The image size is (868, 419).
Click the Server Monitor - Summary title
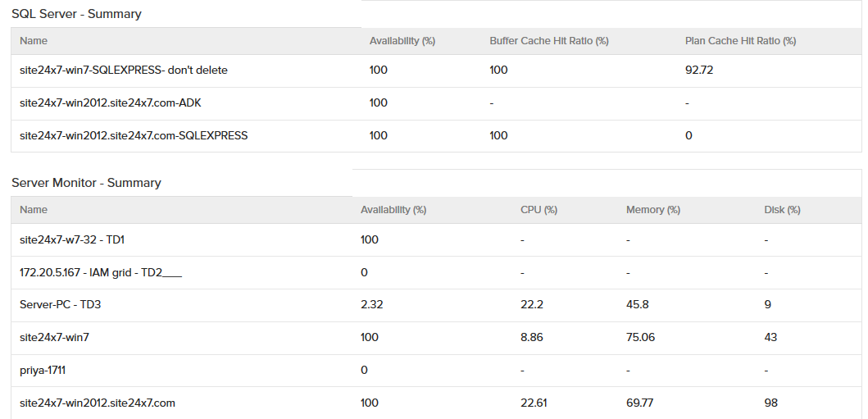click(x=86, y=183)
